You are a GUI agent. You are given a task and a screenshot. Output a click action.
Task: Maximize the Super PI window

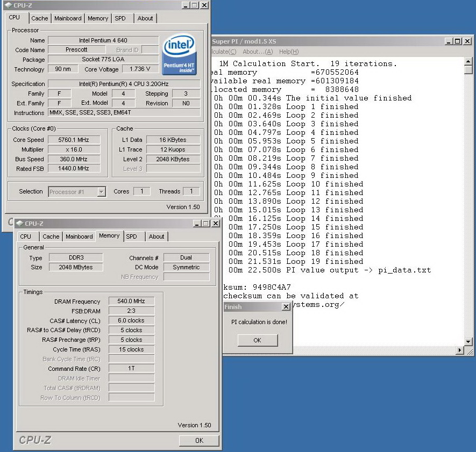click(458, 41)
